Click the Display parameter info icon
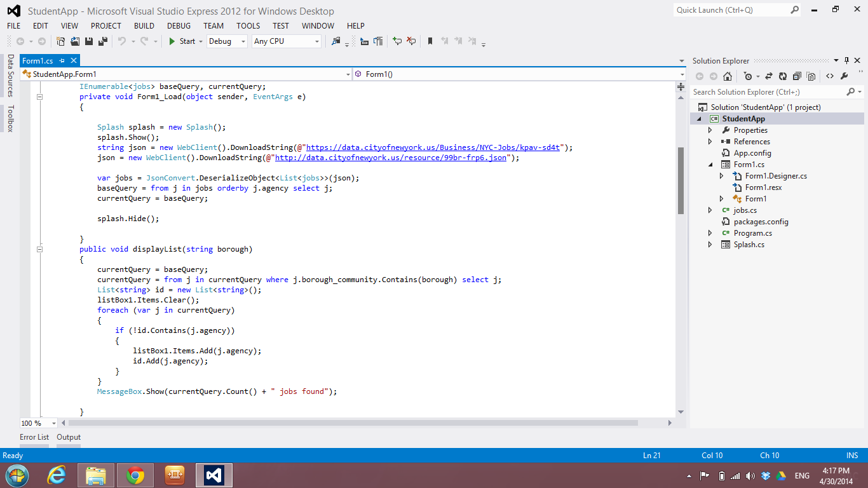The height and width of the screenshot is (488, 868). point(378,41)
